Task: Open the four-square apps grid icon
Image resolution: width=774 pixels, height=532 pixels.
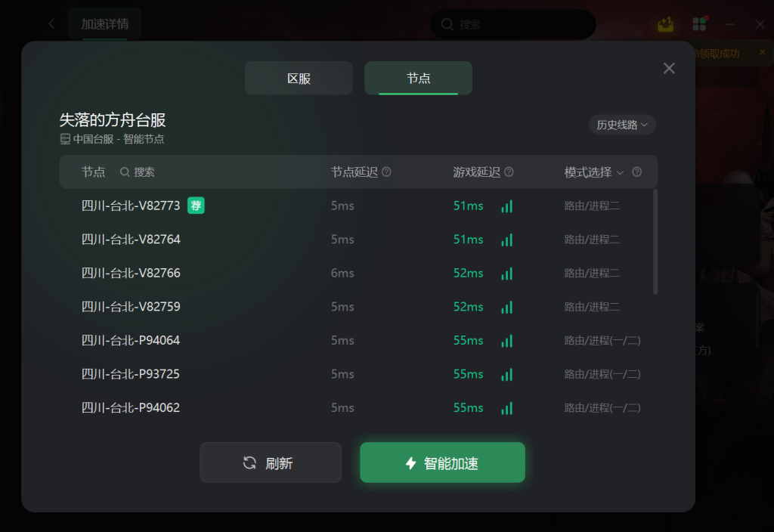Action: (699, 23)
